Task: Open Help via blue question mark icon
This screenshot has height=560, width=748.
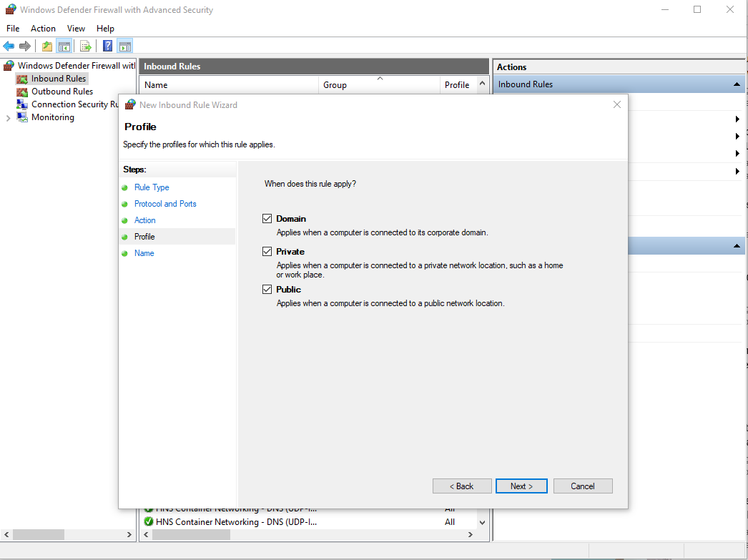Action: [107, 46]
